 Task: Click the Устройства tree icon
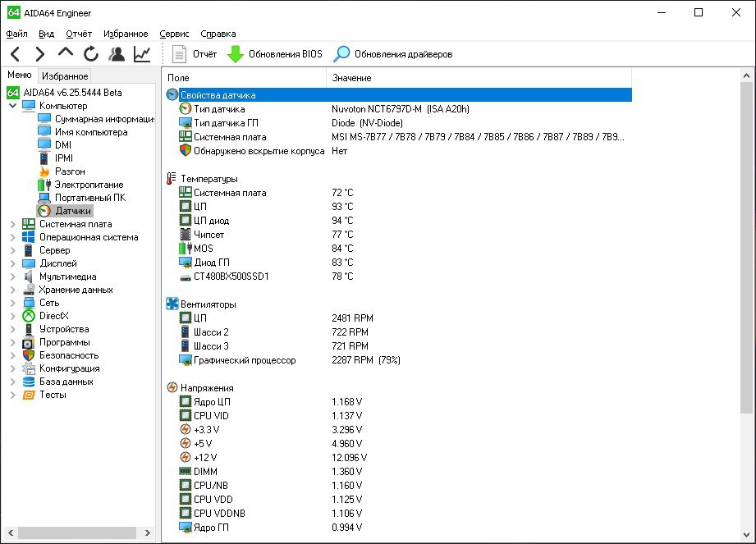[29, 329]
